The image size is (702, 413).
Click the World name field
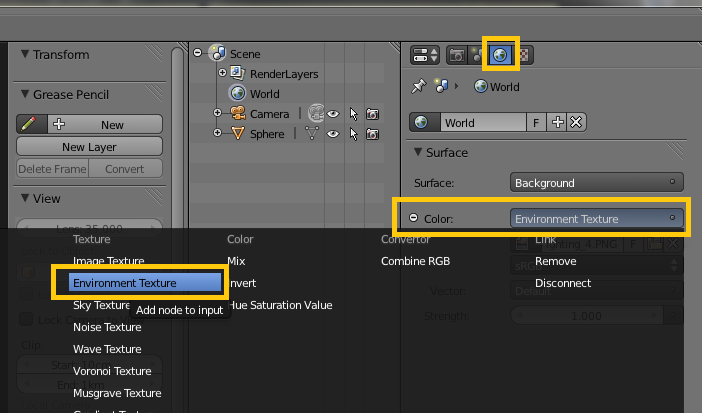[x=483, y=122]
